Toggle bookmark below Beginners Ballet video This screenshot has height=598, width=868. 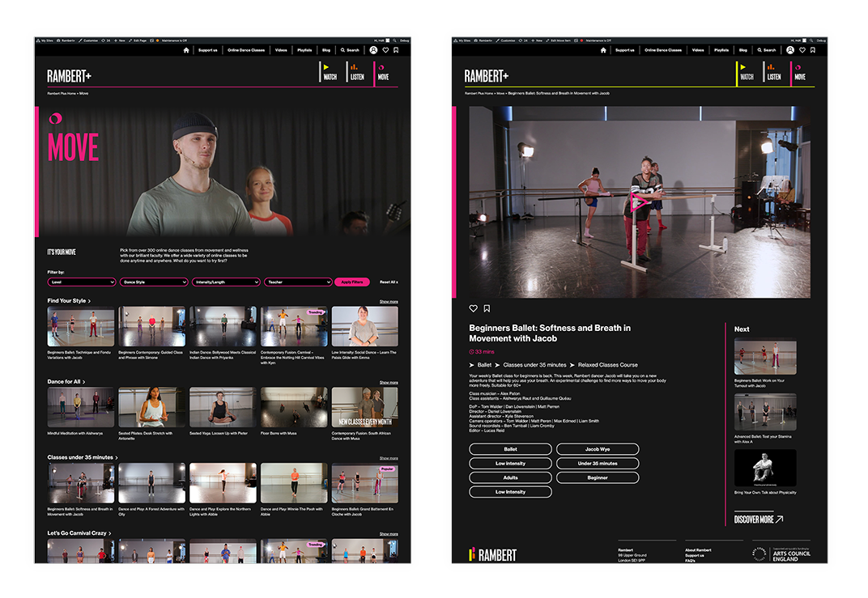coord(487,308)
